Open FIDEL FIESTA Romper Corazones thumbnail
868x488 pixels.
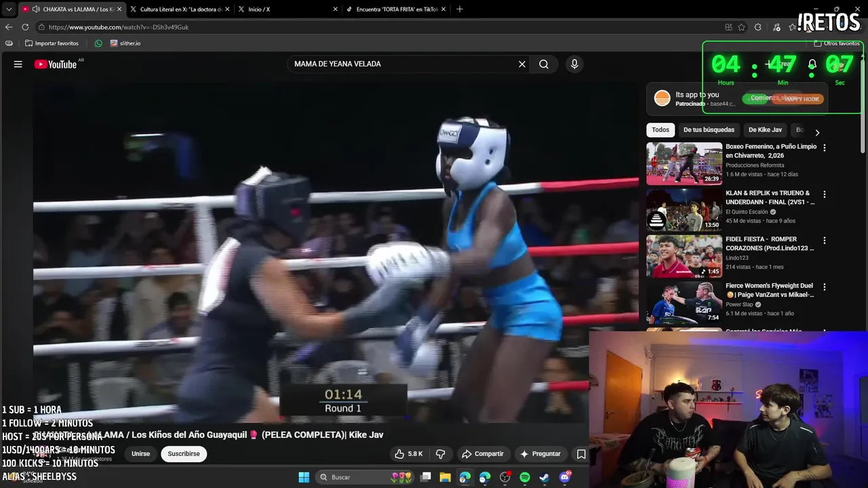684,256
